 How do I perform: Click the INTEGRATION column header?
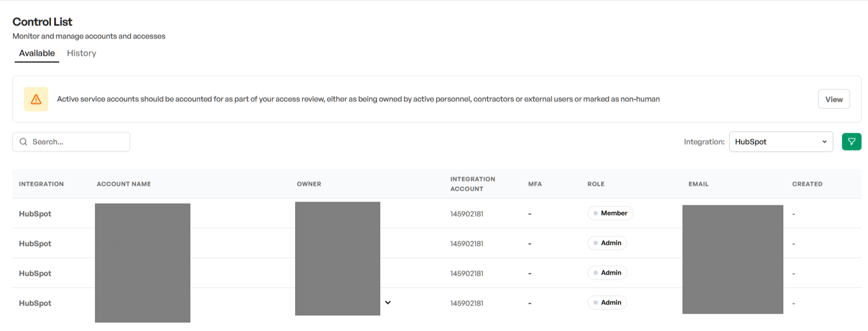(x=41, y=184)
